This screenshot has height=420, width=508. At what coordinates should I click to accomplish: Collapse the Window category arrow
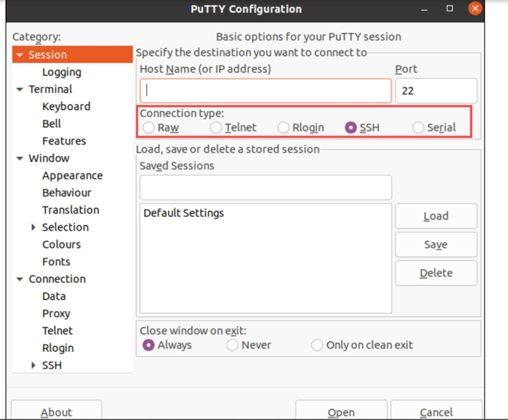[20, 159]
